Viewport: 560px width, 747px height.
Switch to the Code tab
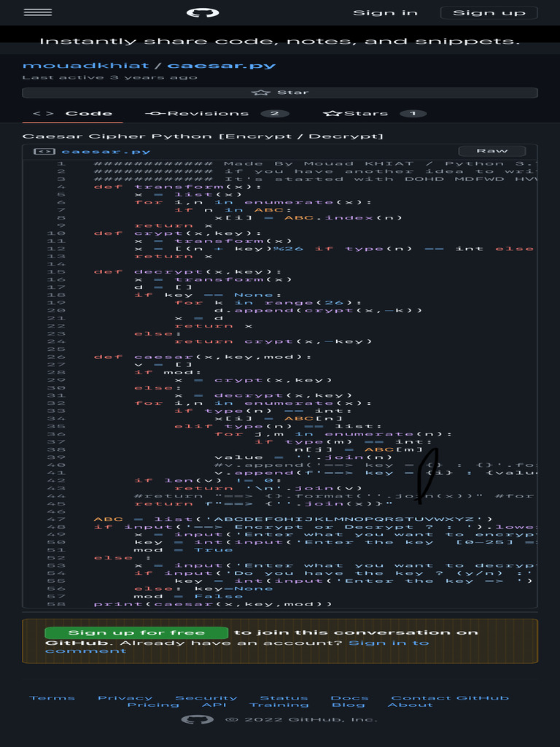(73, 114)
